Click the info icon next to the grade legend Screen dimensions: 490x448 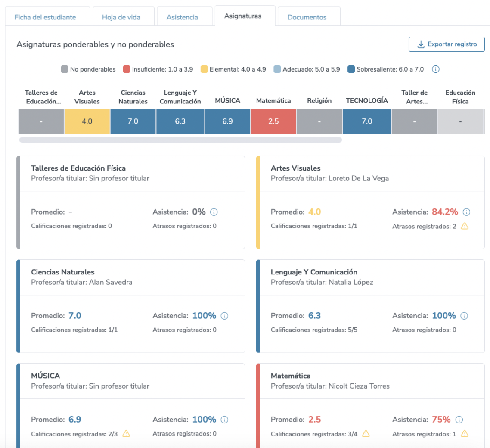pos(436,69)
